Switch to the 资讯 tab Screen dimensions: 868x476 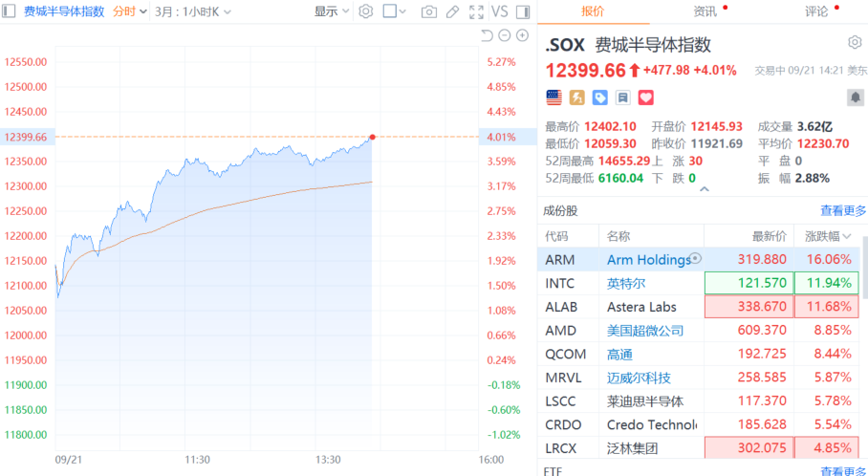705,11
